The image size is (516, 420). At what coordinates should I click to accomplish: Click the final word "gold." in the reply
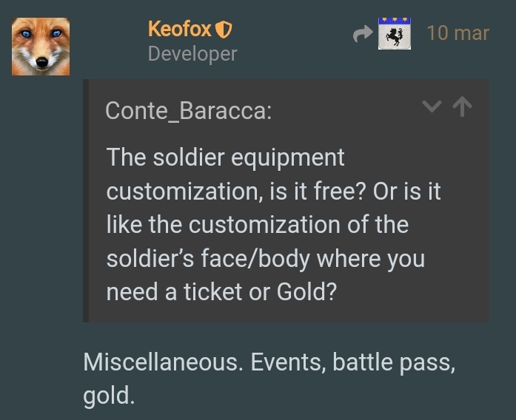point(109,396)
